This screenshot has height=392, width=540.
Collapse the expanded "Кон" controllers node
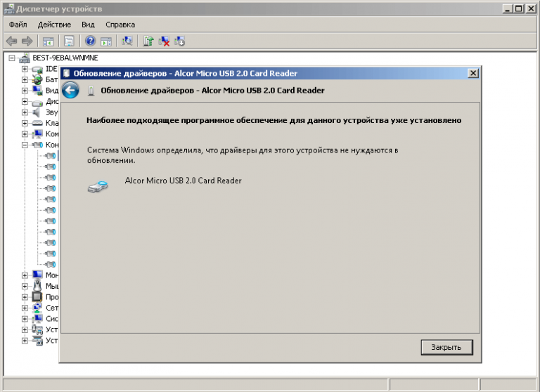pos(25,145)
